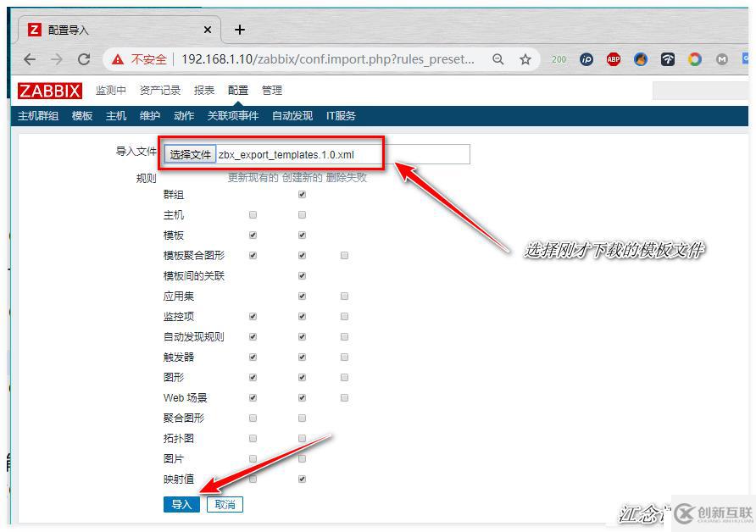The width and height of the screenshot is (756, 532).
Task: Click the Zabbix search field at top right
Action: (x=700, y=91)
